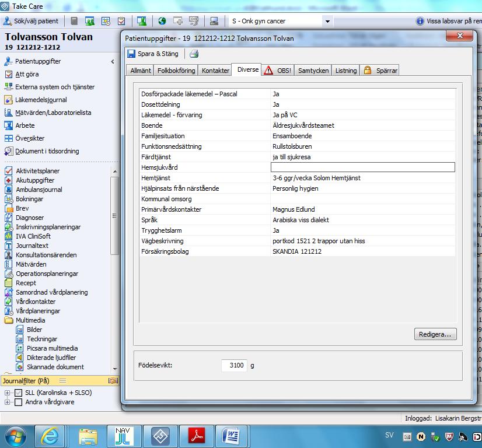Switch to the Samtycken tab
Viewport: 482px width, 448px height.
pos(313,71)
